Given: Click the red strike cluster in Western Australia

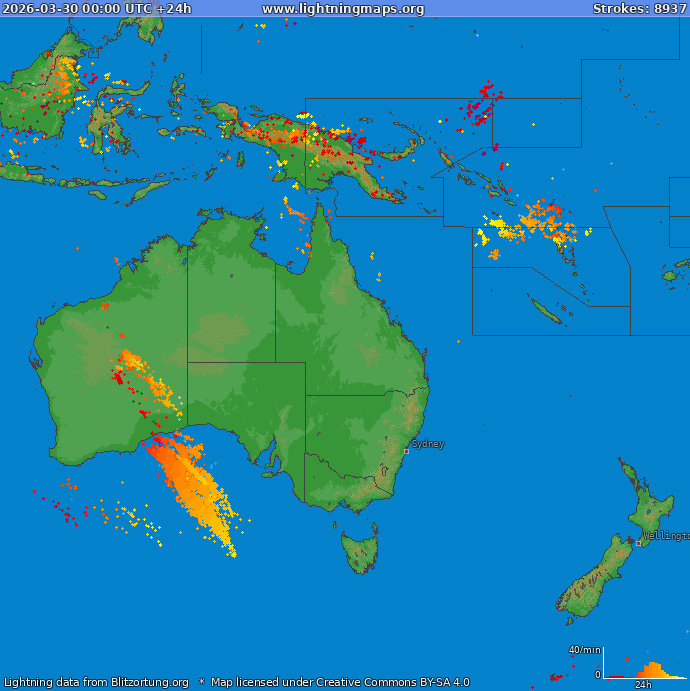Looking at the screenshot, I should [x=118, y=377].
